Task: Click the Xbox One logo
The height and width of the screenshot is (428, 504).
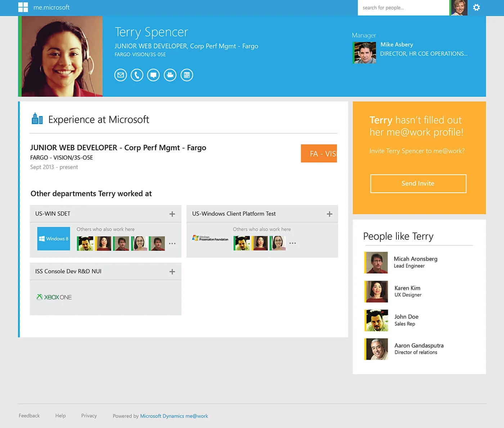Action: [54, 297]
